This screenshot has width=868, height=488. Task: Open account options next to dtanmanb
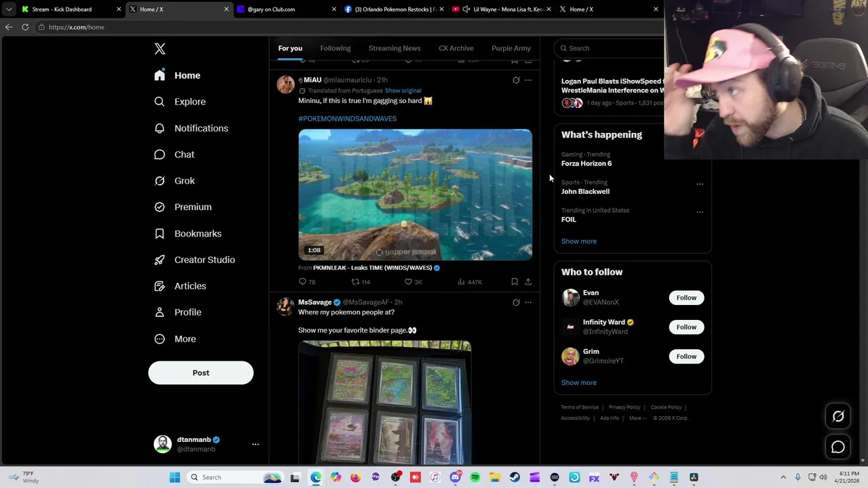coord(256,444)
